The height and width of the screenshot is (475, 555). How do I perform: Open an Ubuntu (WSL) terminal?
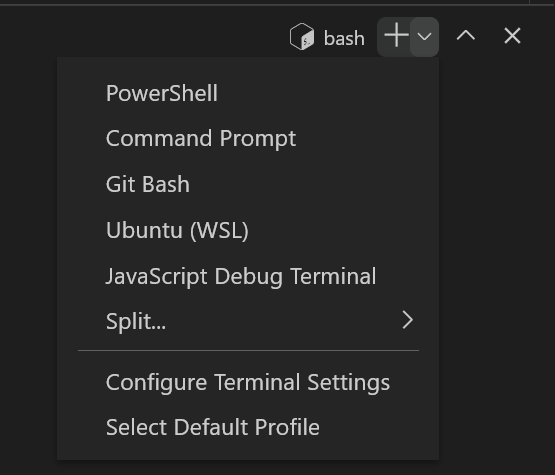click(x=248, y=230)
